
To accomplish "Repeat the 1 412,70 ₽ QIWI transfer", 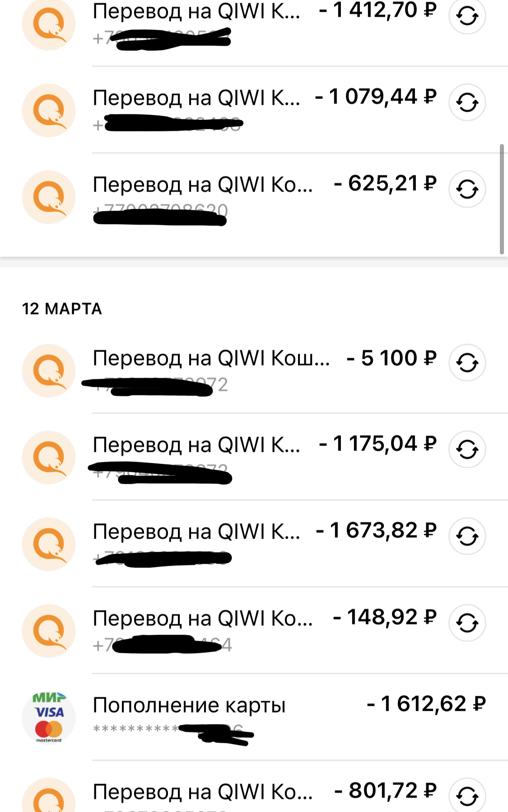I will pos(467,16).
